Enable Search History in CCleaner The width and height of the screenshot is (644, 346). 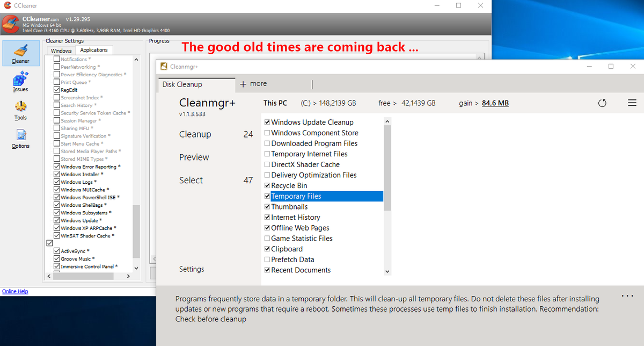click(57, 105)
